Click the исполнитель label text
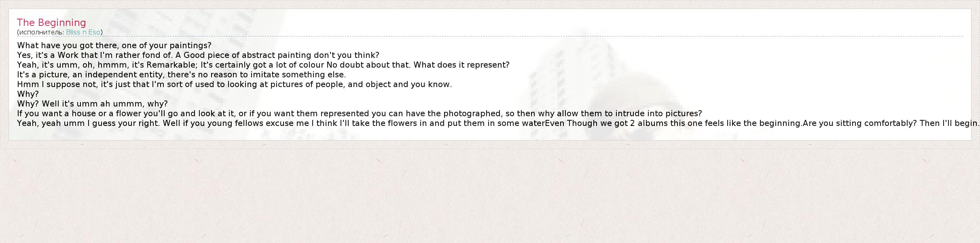Screen dimensions: 980x243 coord(41,32)
